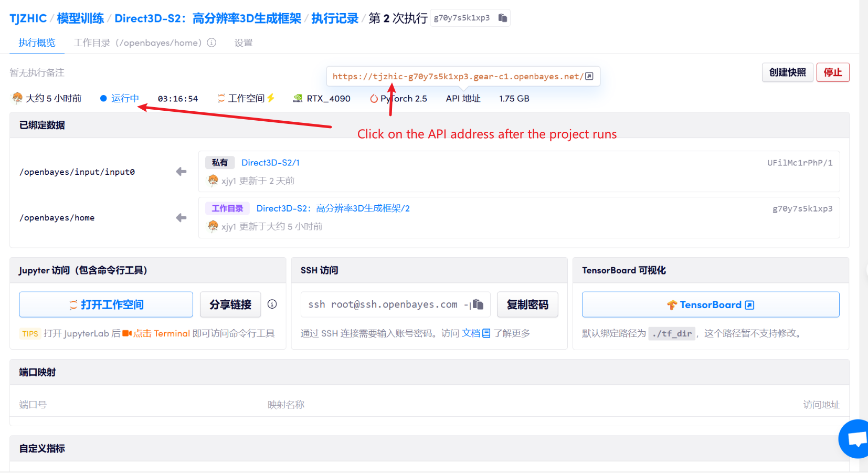This screenshot has width=868, height=474.
Task: Stop the run with 停止 button
Action: (832, 72)
